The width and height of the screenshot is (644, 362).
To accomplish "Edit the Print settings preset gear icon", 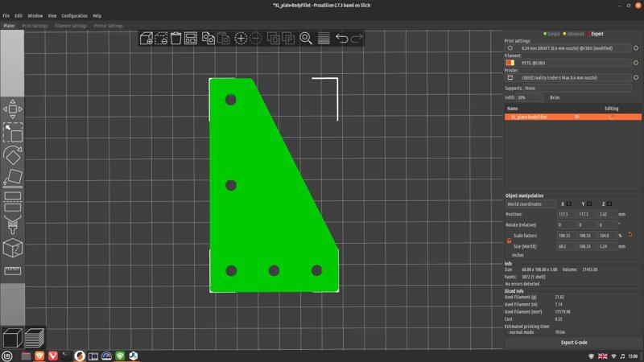I will coord(636,48).
